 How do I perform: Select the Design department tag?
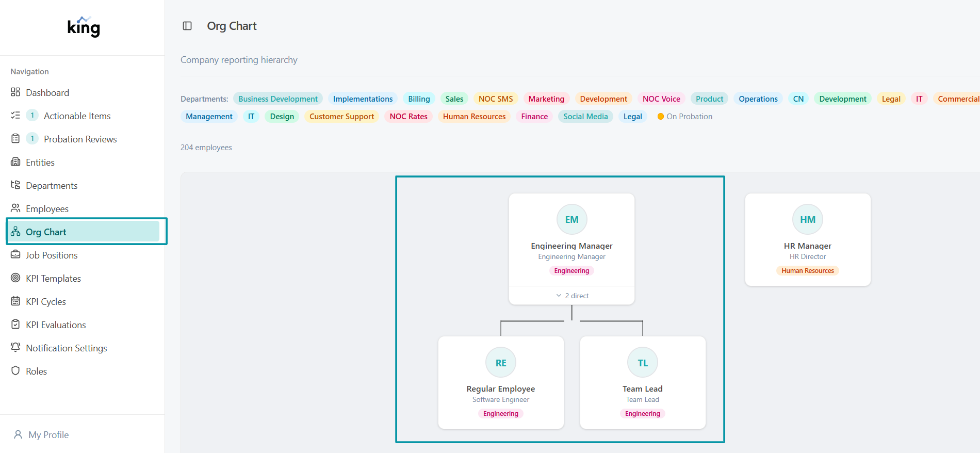pos(282,116)
